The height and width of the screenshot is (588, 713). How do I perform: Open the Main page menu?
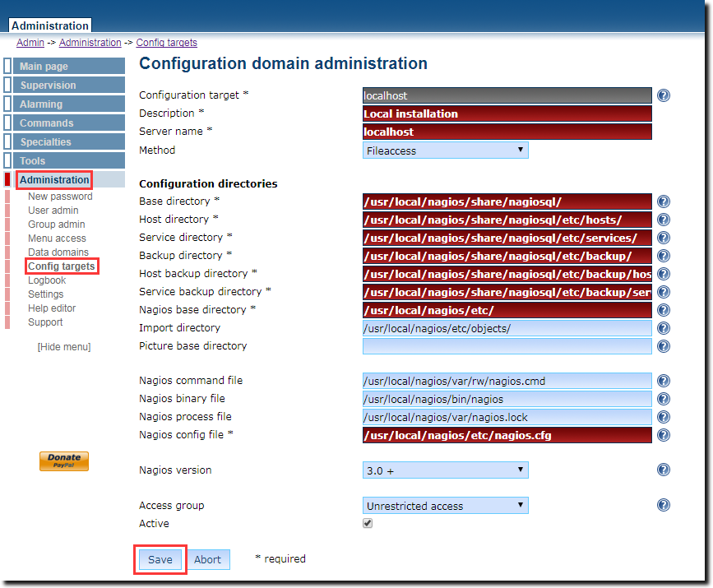click(69, 66)
